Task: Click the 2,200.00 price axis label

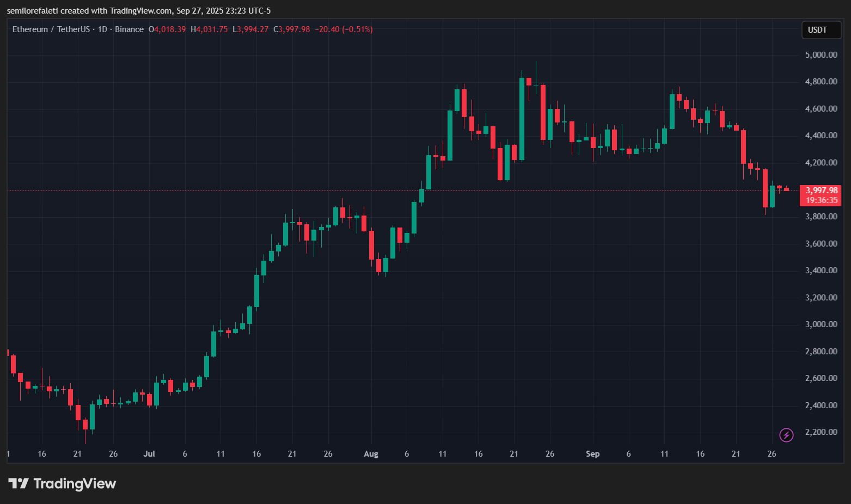Action: pos(821,432)
